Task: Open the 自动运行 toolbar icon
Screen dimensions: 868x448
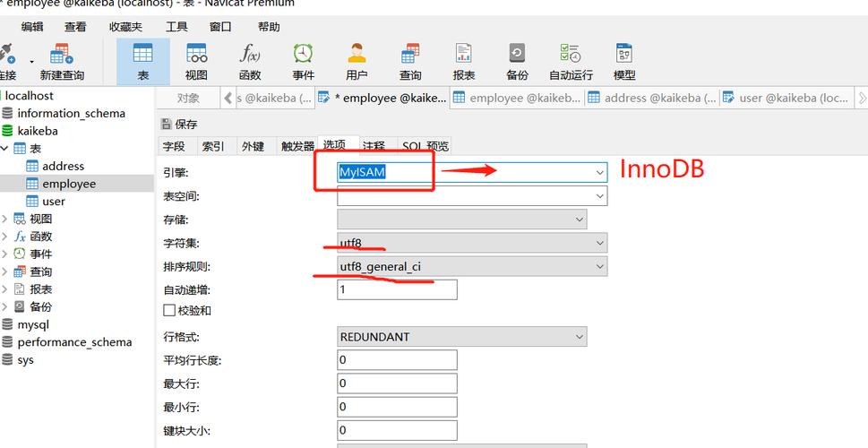Action: coord(571,54)
